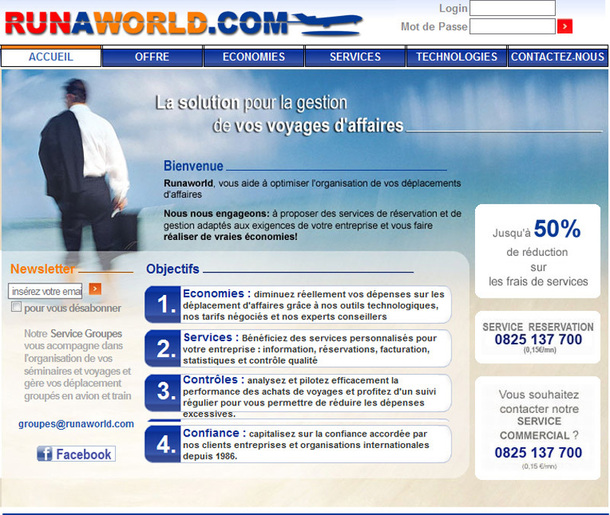This screenshot has width=610, height=515.
Task: Navigate to the TECHNOLOGIES tab
Action: pos(457,57)
